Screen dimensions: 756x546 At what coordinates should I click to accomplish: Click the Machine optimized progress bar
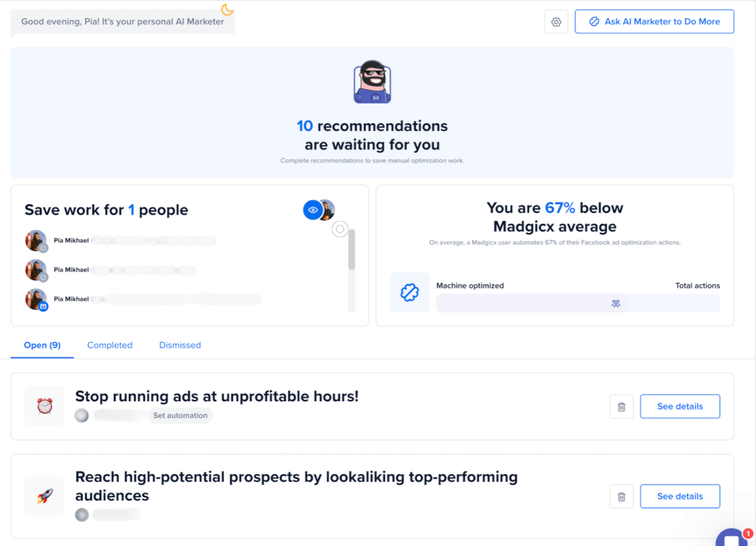coord(578,303)
